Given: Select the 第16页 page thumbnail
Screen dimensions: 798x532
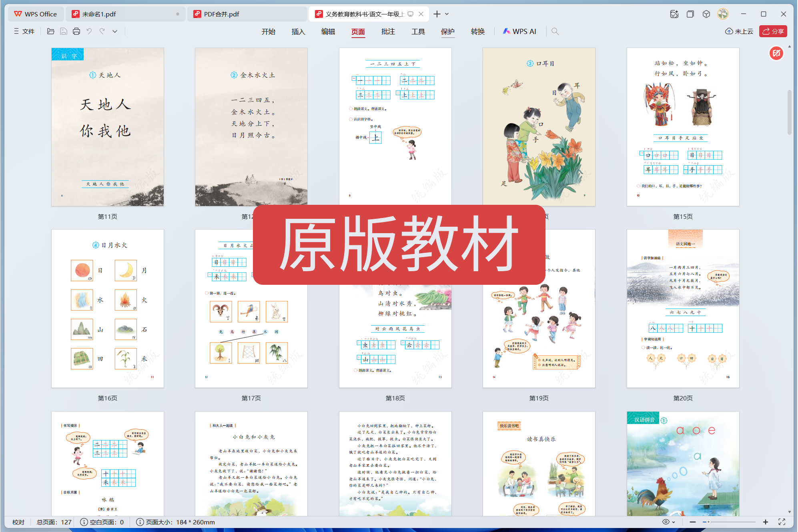Looking at the screenshot, I should [107, 308].
